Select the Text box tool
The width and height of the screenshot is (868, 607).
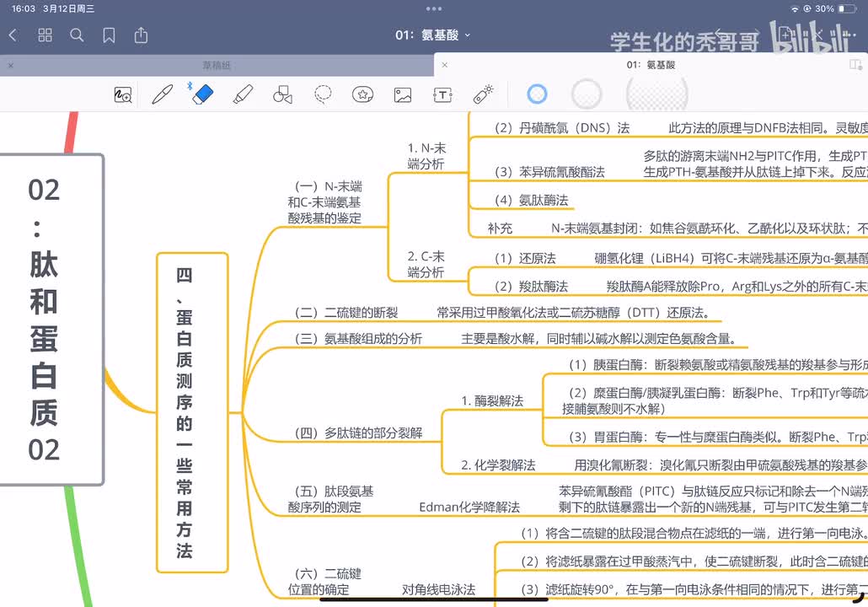tap(443, 95)
